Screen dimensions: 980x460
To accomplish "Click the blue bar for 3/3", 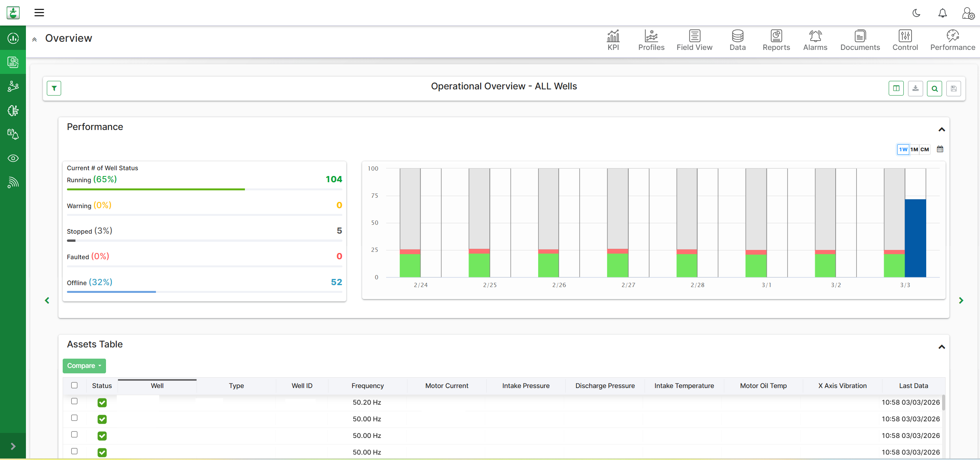I will point(915,238).
